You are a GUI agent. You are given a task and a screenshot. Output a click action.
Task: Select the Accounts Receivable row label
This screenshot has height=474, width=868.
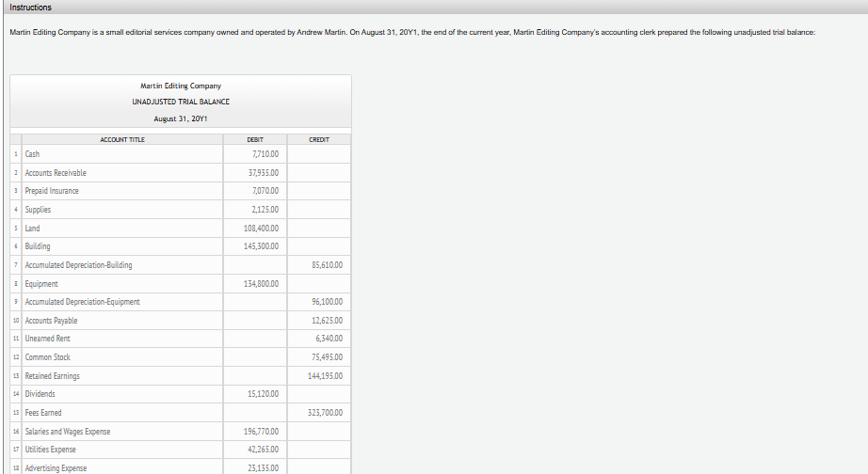coord(56,172)
